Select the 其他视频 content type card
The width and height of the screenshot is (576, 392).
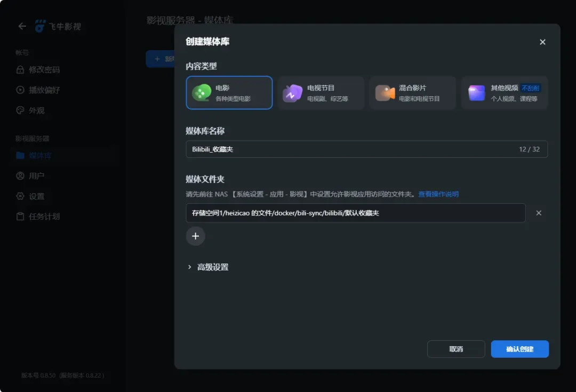[x=505, y=93]
